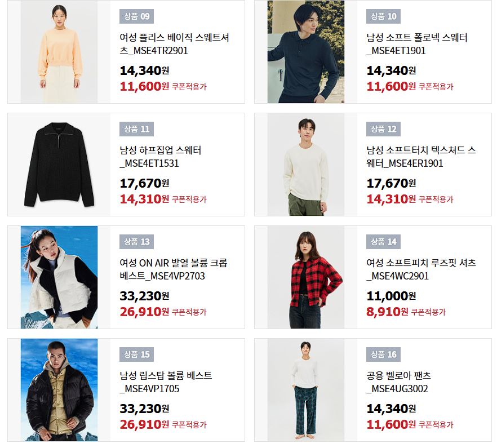Click the red plaid shirt model photo
497x448 pixels.
coord(306,277)
